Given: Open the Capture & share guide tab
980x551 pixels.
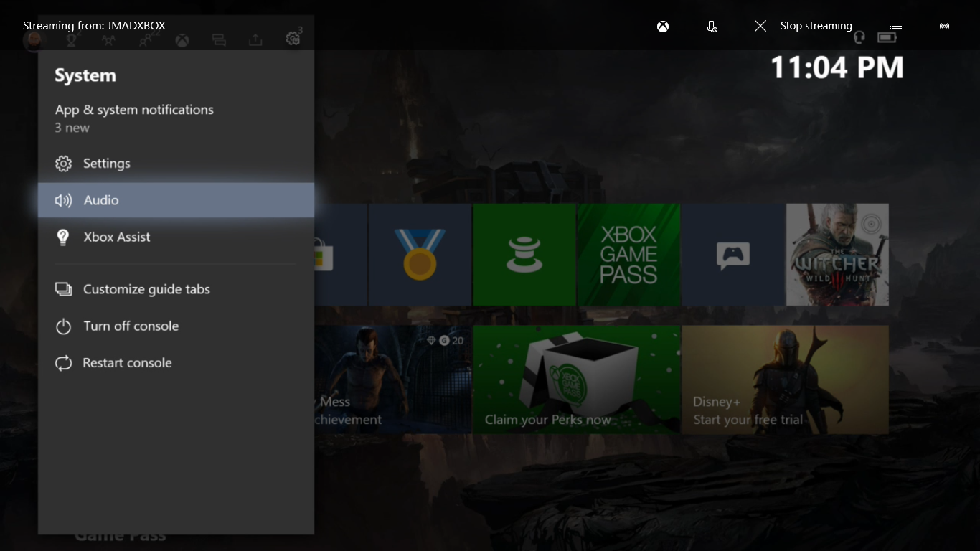Looking at the screenshot, I should (x=255, y=40).
